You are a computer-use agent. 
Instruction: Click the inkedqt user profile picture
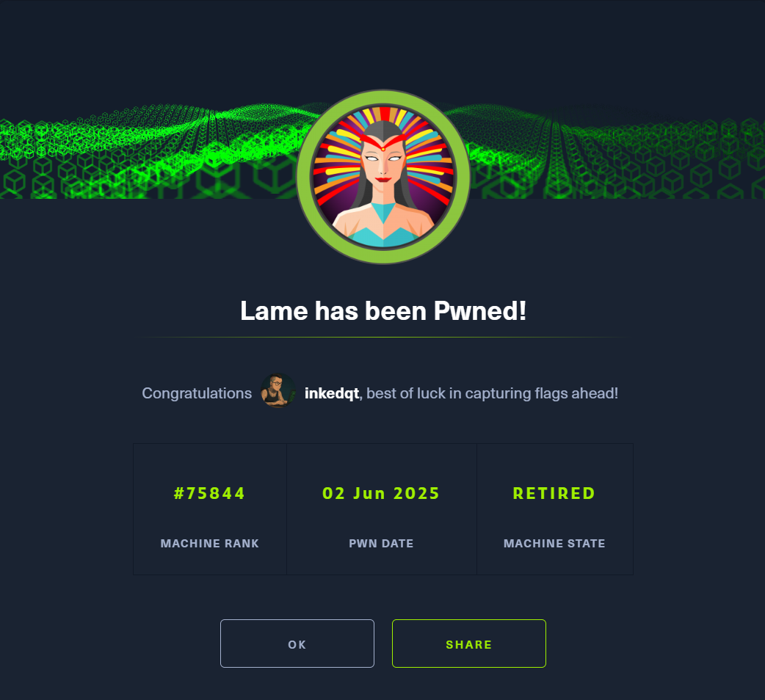coord(278,391)
